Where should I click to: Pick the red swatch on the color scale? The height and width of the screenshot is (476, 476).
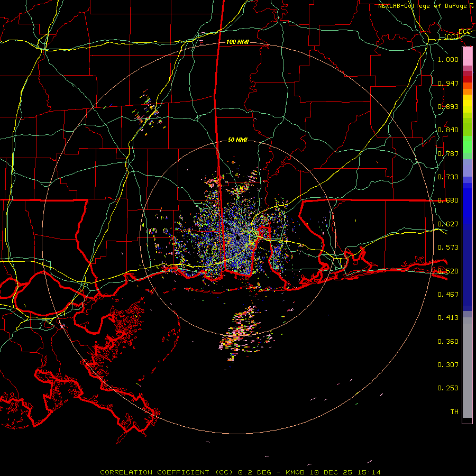pos(467,79)
